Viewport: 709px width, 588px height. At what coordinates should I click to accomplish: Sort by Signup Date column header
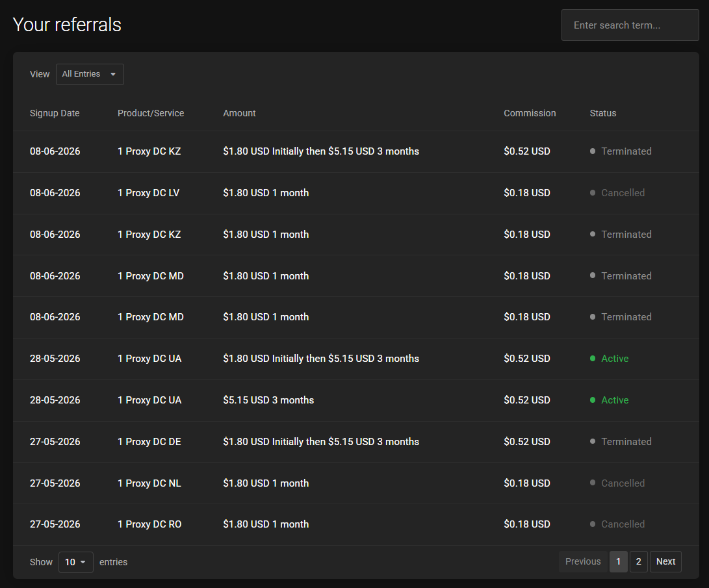55,113
